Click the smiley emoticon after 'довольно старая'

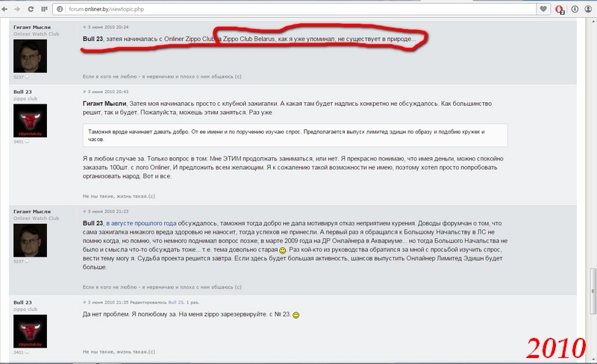[283, 250]
